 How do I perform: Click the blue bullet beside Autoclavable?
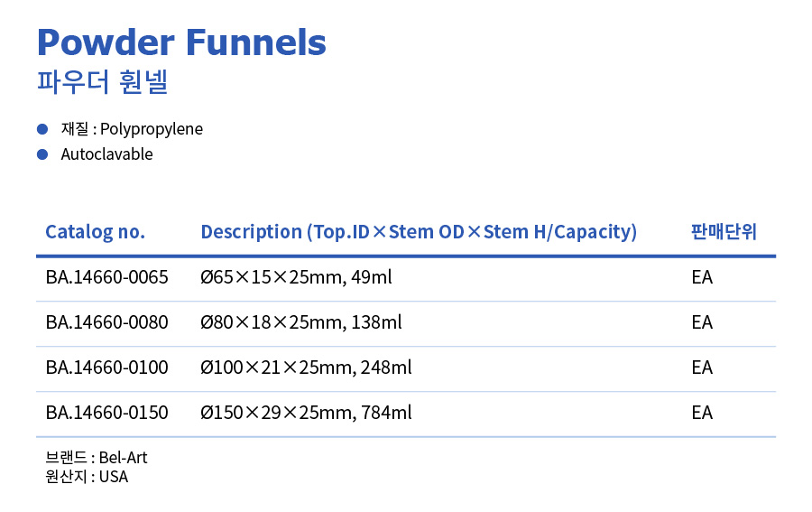(42, 154)
